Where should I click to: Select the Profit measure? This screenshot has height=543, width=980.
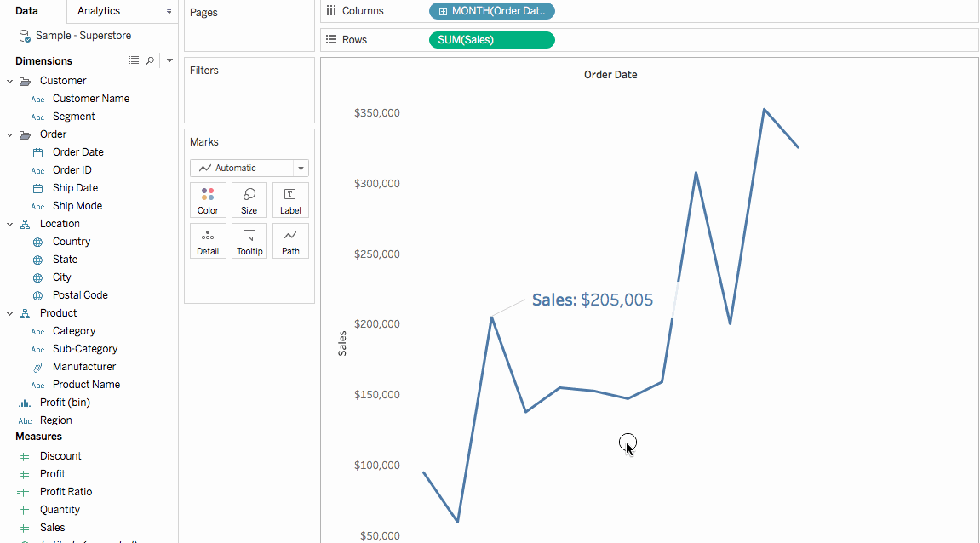53,474
